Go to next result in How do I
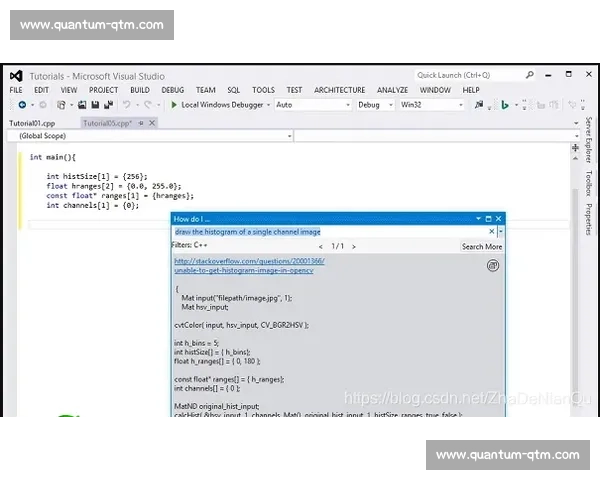Screen dimensions: 600x480 [354, 247]
